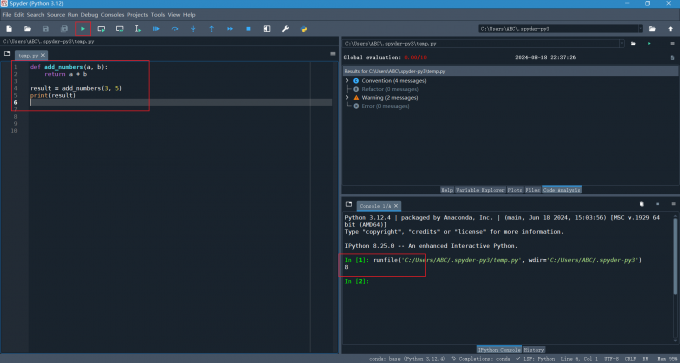Click Run selection or current line icon
Viewport: 680px width, 363px height.
coord(138,29)
